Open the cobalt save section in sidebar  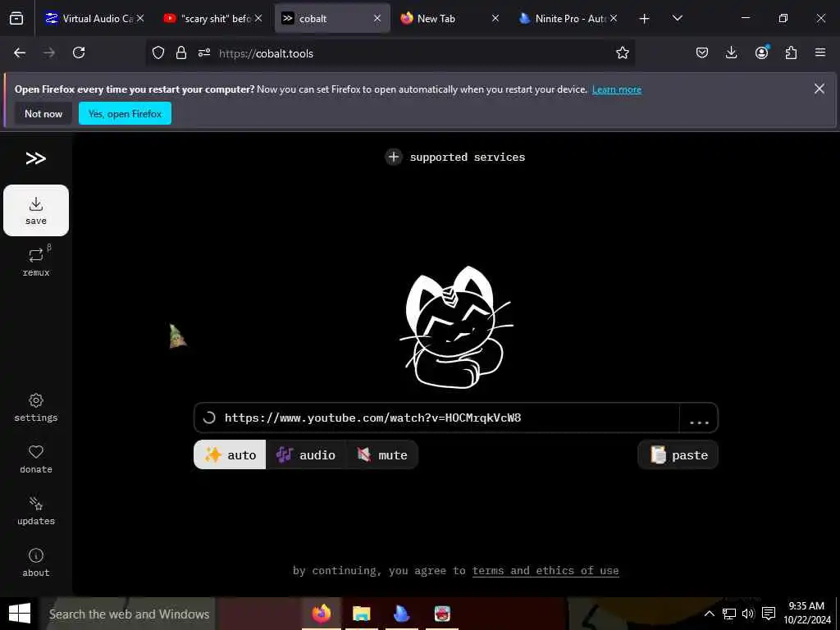36,210
